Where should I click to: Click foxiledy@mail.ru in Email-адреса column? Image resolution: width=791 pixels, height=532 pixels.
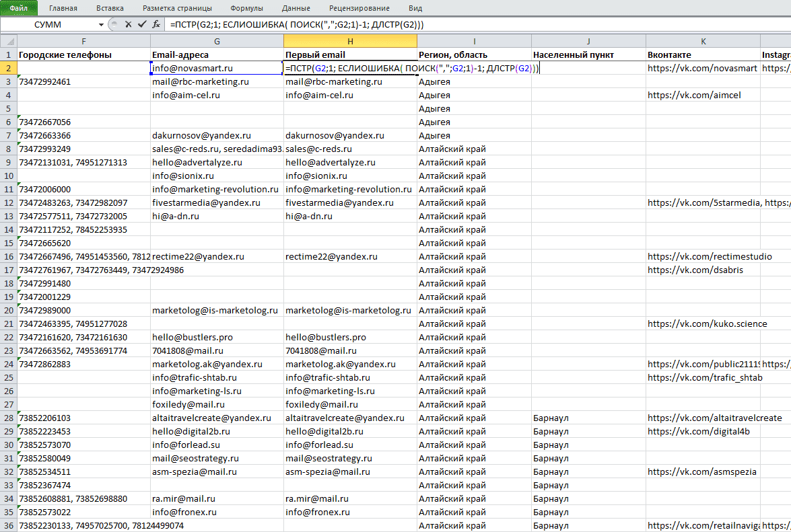click(x=217, y=404)
